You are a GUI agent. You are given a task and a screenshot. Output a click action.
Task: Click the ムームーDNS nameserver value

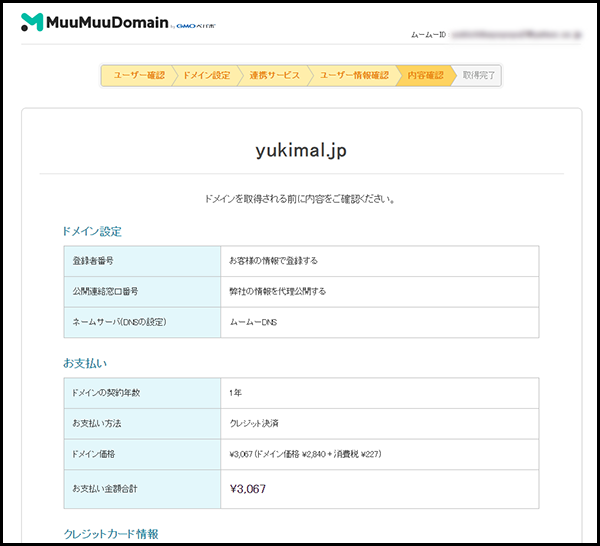256,321
